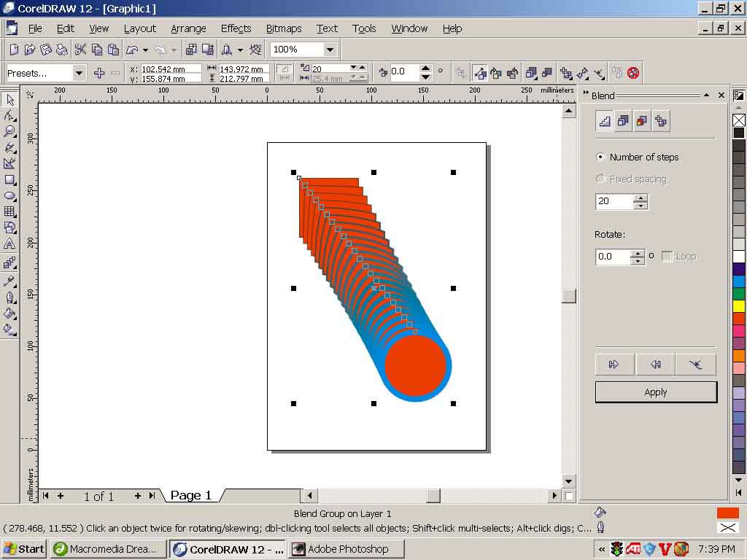Select the Direct Blend toggle button
Screen dimensions: 747x560
point(480,73)
